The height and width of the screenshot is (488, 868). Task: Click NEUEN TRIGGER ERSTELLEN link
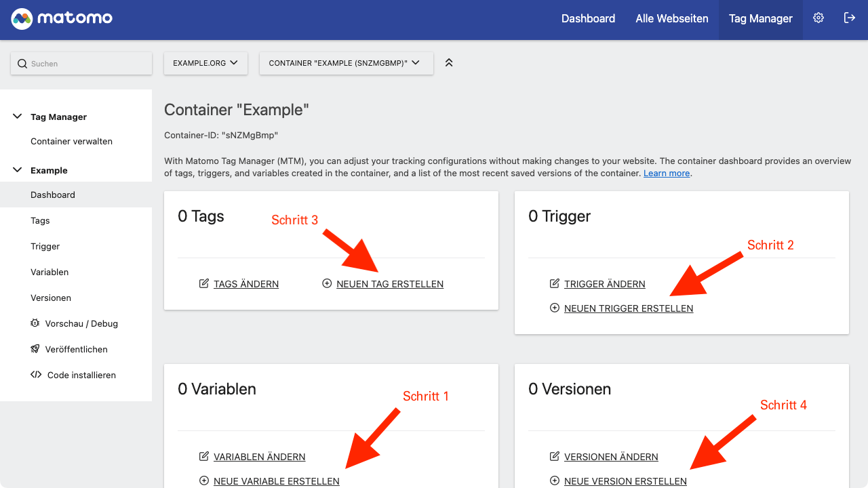tap(629, 308)
